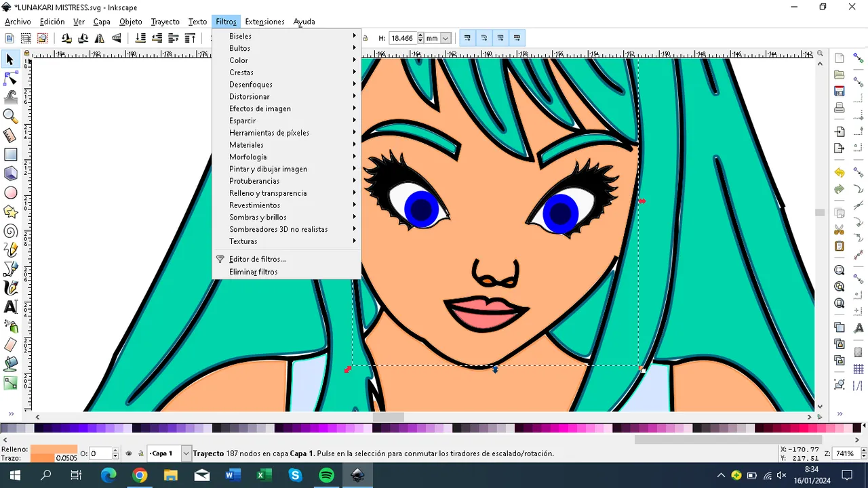Expand the Texturas submenu
The height and width of the screenshot is (488, 868).
pyautogui.click(x=286, y=241)
